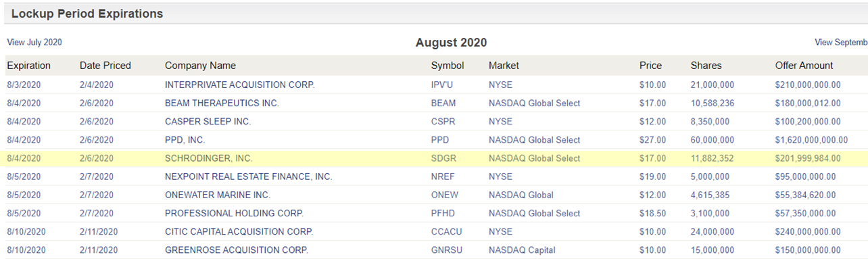Select the SDGR ticker symbol

coord(443,158)
